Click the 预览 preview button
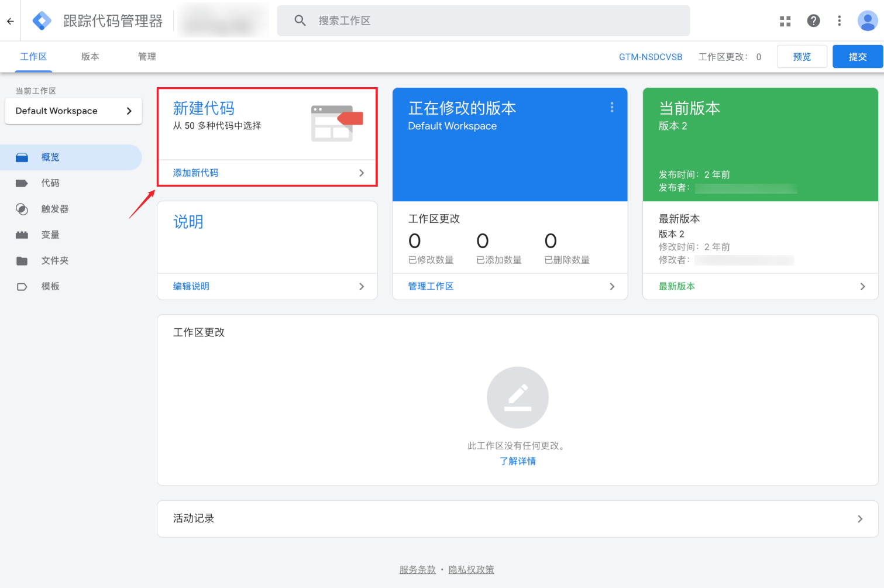Screen dimensions: 884x588 click(x=802, y=56)
